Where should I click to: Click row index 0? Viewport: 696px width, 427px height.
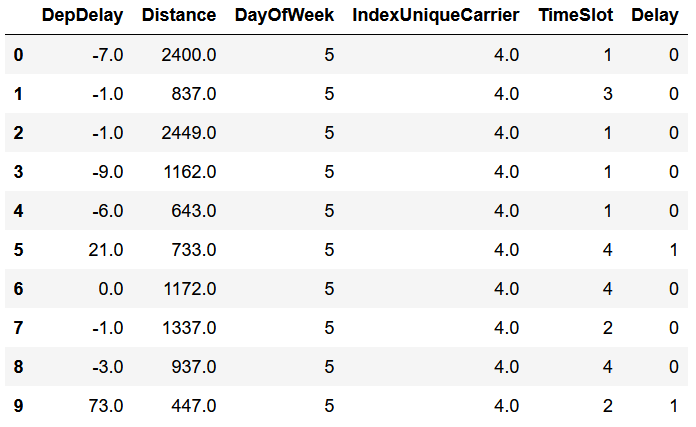pos(18,55)
